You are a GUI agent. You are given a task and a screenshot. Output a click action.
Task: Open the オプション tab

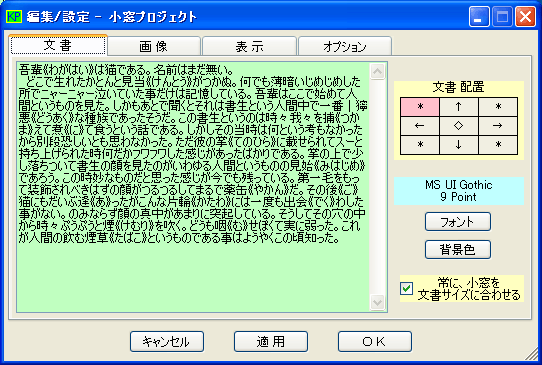coord(345,46)
